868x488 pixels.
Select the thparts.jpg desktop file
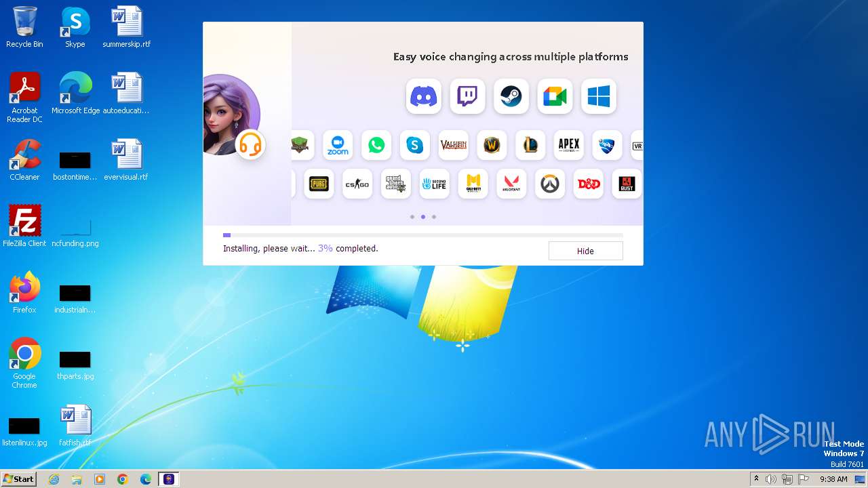tap(75, 365)
